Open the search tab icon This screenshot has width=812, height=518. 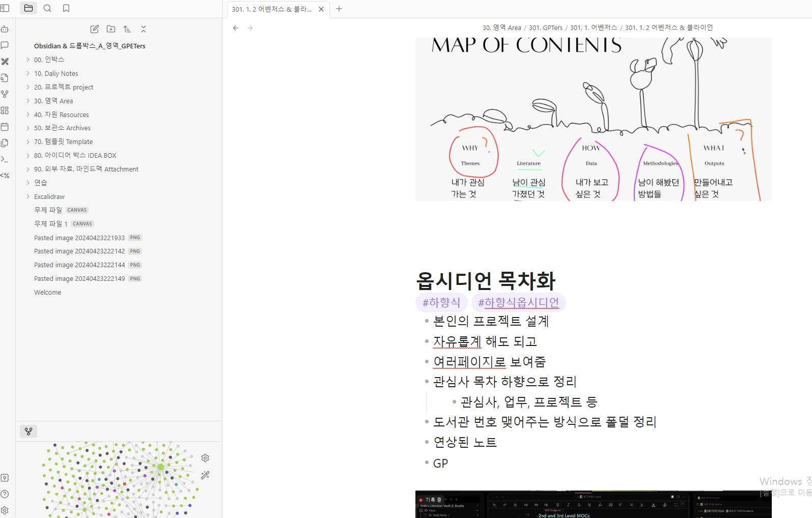tap(47, 8)
